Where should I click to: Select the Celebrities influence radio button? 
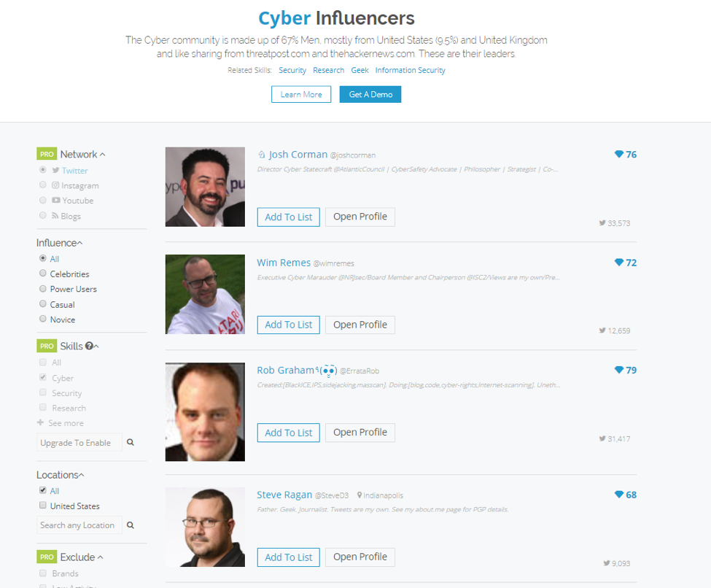[x=43, y=274]
